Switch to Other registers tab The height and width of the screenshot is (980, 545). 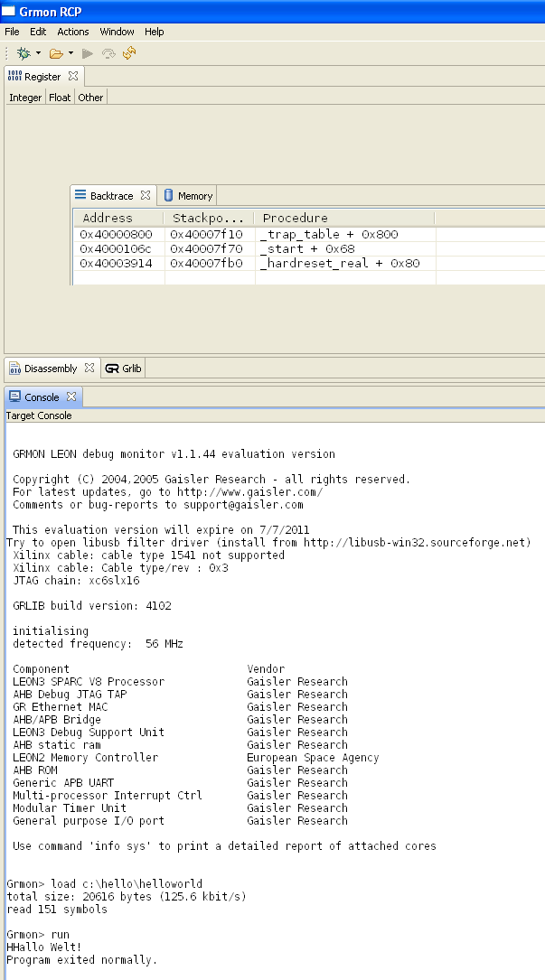tap(90, 98)
